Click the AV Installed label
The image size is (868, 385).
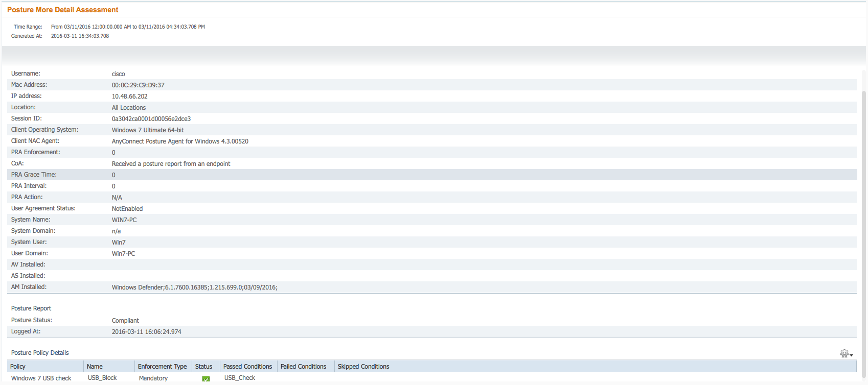(28, 264)
